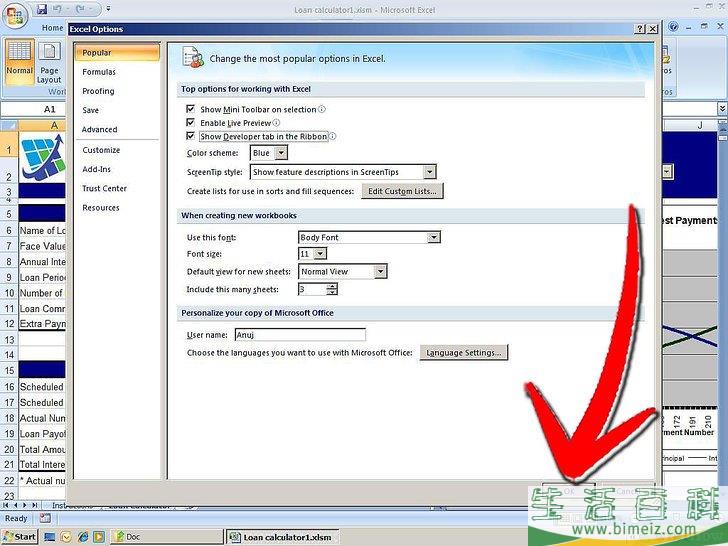Increase sheets count with spinner up arrow

[332, 286]
